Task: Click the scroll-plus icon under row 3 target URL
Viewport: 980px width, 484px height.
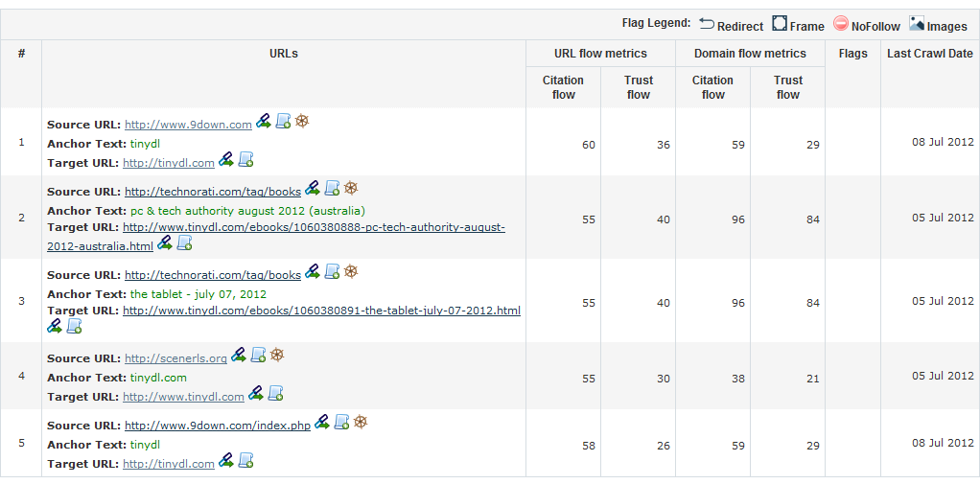Action: [75, 326]
